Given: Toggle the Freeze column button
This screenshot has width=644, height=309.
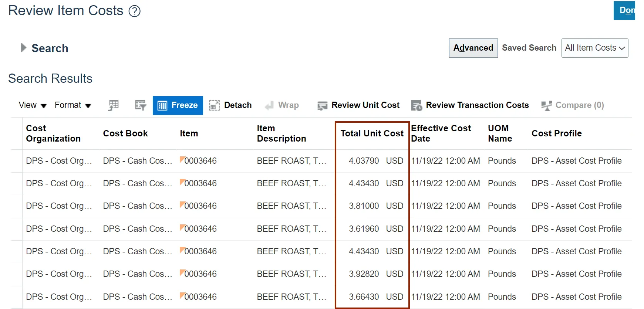Looking at the screenshot, I should click(178, 105).
